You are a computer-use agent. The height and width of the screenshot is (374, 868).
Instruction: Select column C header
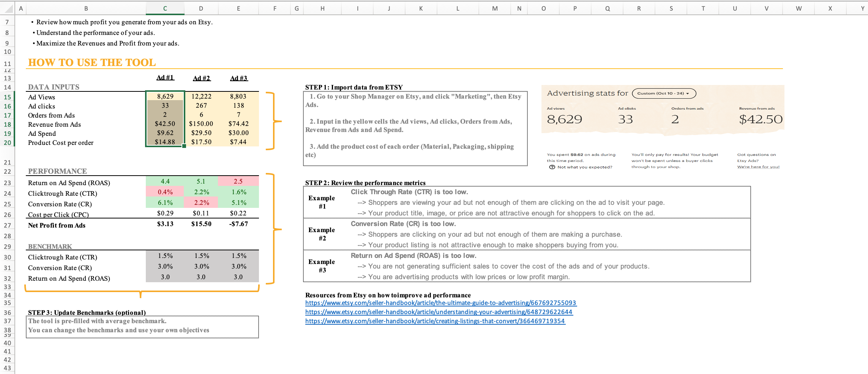pos(165,8)
